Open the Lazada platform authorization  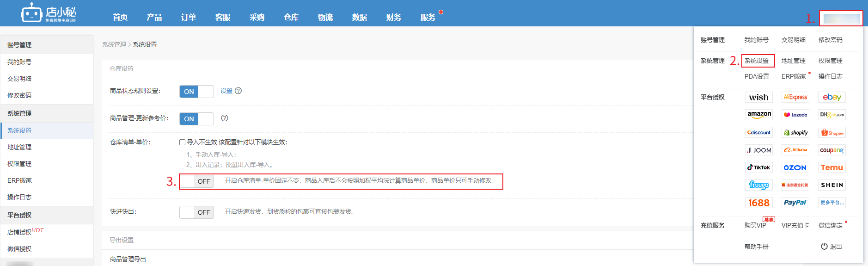point(795,115)
